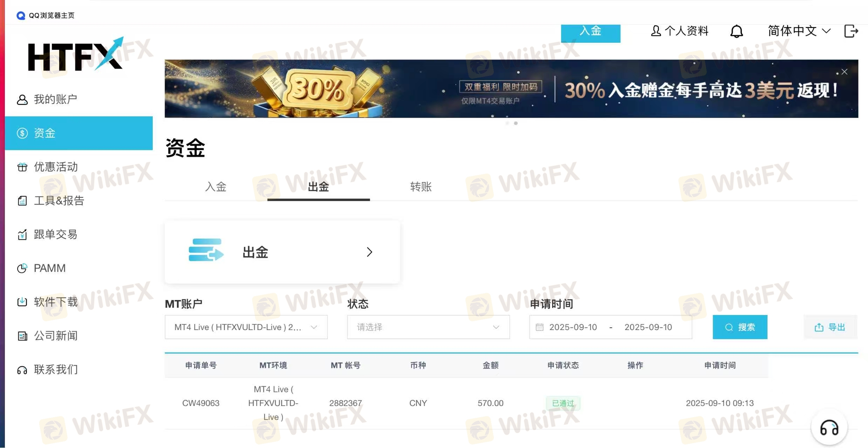This screenshot has height=448, width=868.
Task: Click the calendar icon in date range
Action: pos(539,327)
